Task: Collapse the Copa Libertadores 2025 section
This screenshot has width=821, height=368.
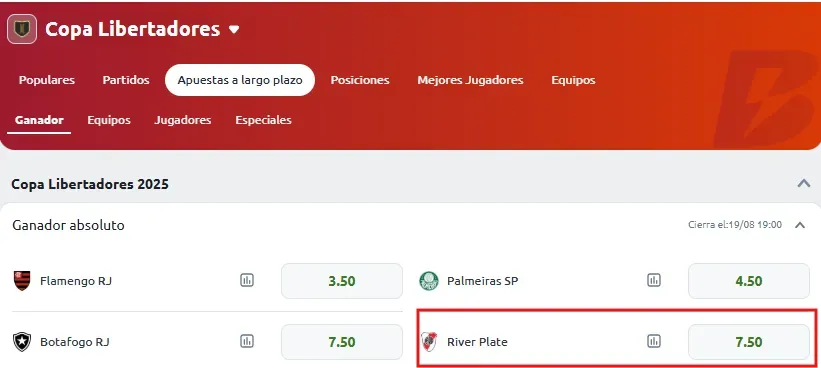Action: pyautogui.click(x=804, y=183)
